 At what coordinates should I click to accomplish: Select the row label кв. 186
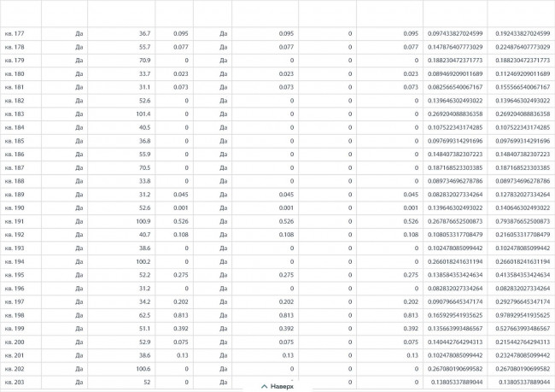tap(15, 155)
